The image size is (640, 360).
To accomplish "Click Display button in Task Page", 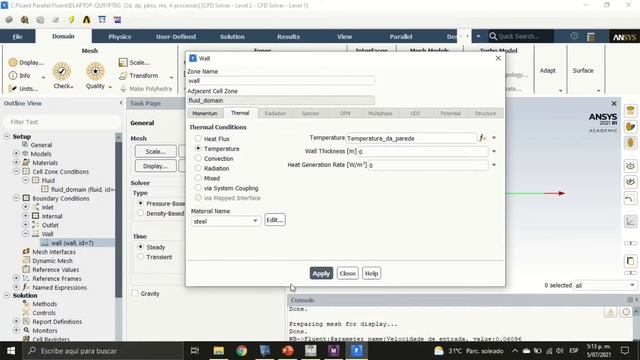I will (x=156, y=166).
